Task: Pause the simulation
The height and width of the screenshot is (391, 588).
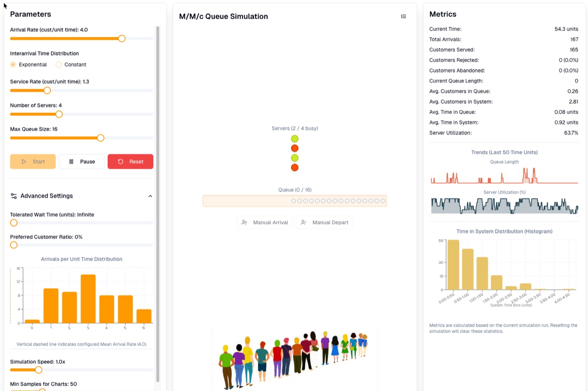Action: [82, 162]
